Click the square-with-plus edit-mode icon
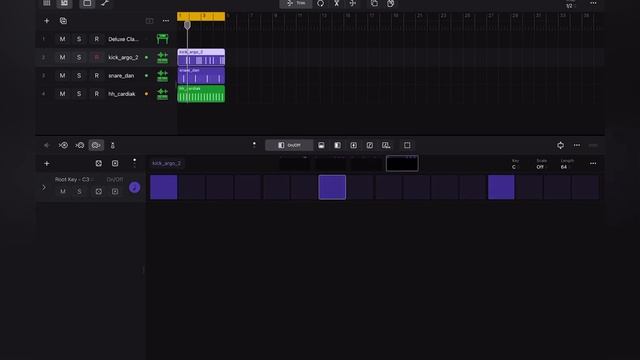 point(353,145)
